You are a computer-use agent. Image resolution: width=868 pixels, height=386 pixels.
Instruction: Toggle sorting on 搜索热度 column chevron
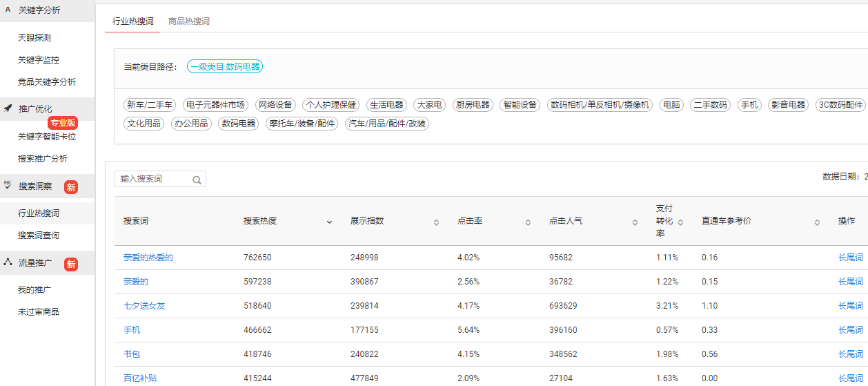pyautogui.click(x=329, y=222)
